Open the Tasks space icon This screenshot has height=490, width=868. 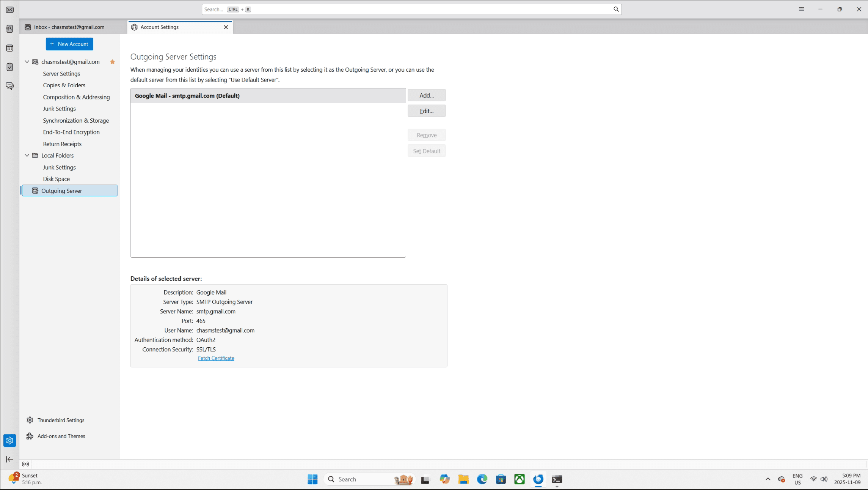[x=10, y=67]
